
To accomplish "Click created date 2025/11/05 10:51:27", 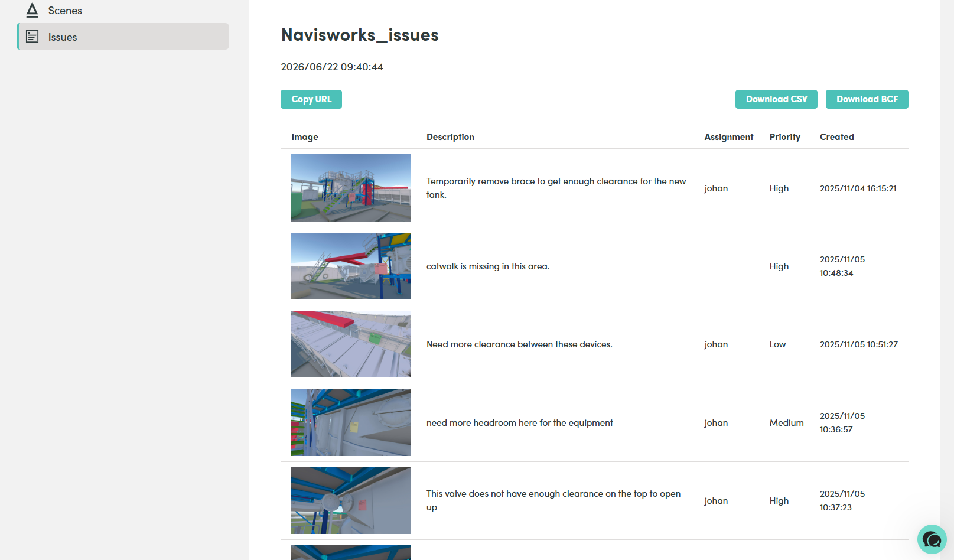I will (859, 344).
